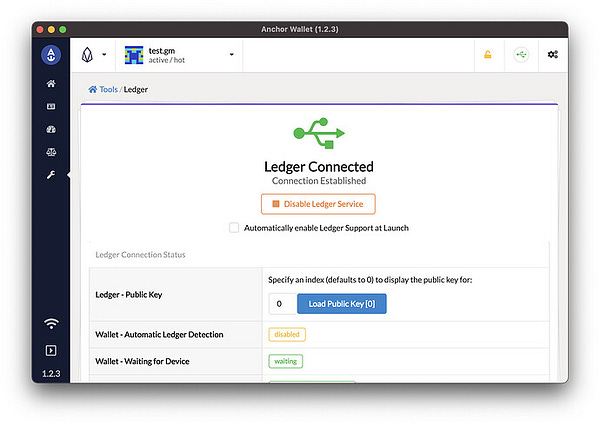Open the resources gauge icon in sidebar
Viewport: 600px width, 425px height.
pos(51,129)
